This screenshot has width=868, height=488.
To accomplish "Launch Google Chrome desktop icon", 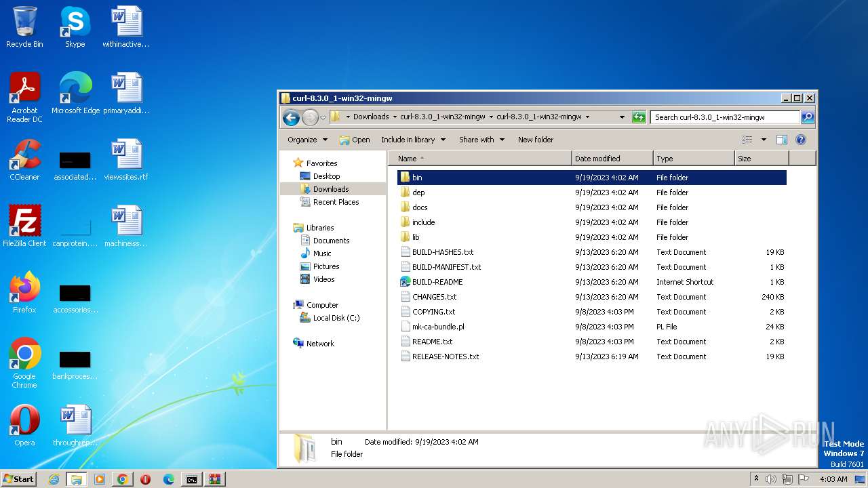I will point(24,363).
